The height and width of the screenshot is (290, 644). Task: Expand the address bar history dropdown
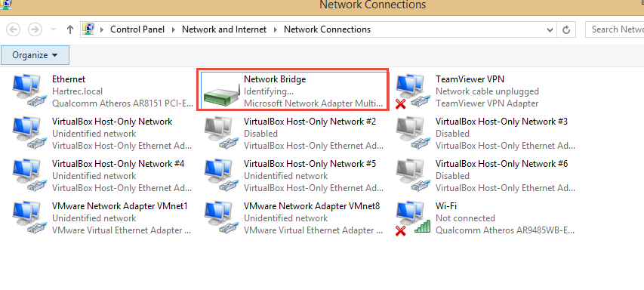pyautogui.click(x=550, y=29)
